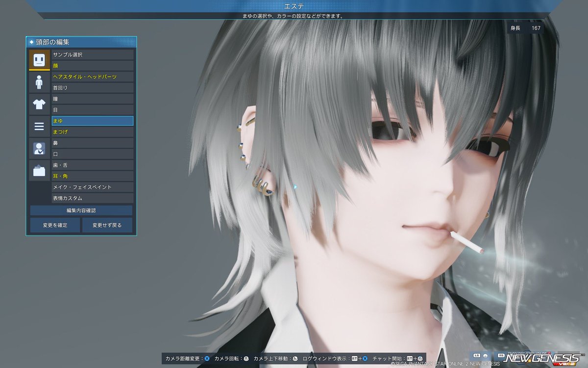Open 表情カスタム entry
The height and width of the screenshot is (368, 588).
93,198
